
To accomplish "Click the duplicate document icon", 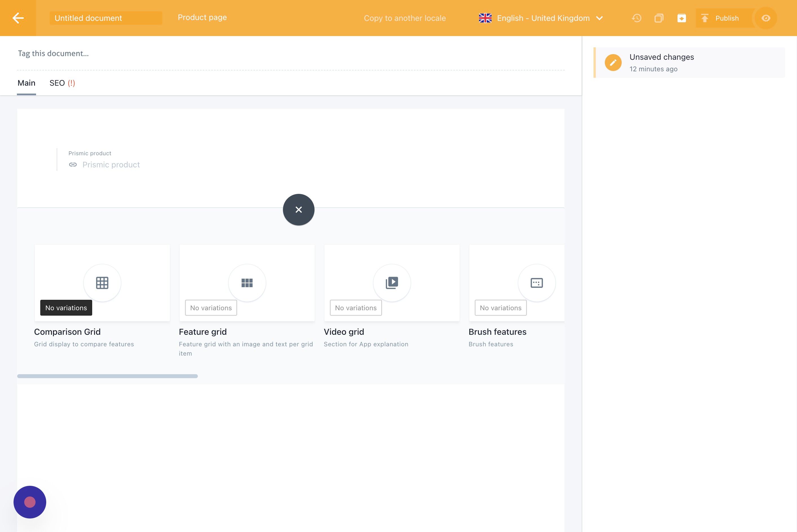I will 659,18.
